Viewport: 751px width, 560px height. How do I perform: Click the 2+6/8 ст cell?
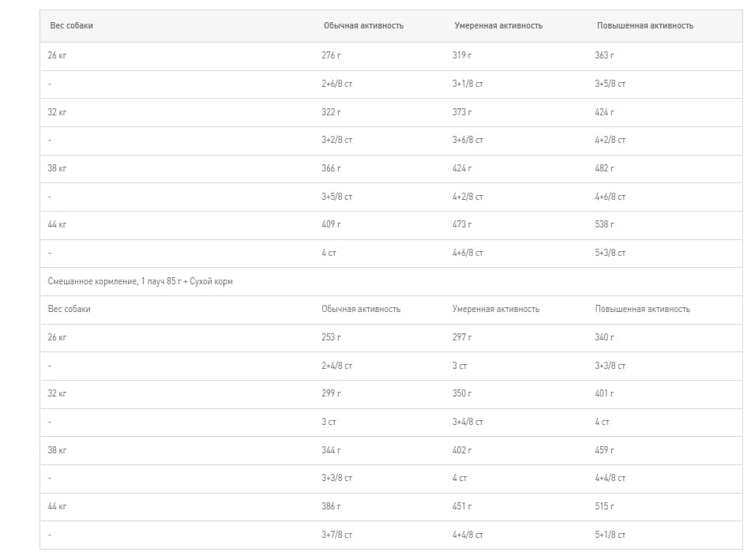coord(336,84)
